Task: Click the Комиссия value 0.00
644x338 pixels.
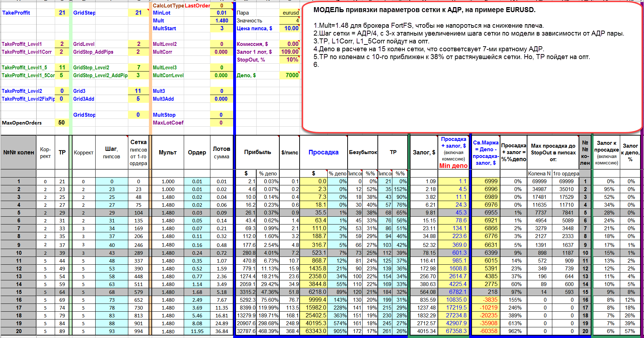Action: tap(290, 44)
